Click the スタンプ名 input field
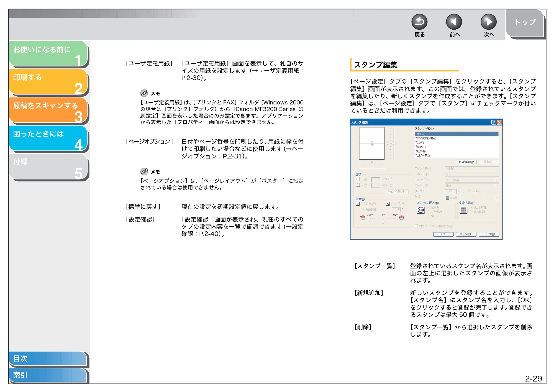 (472, 169)
